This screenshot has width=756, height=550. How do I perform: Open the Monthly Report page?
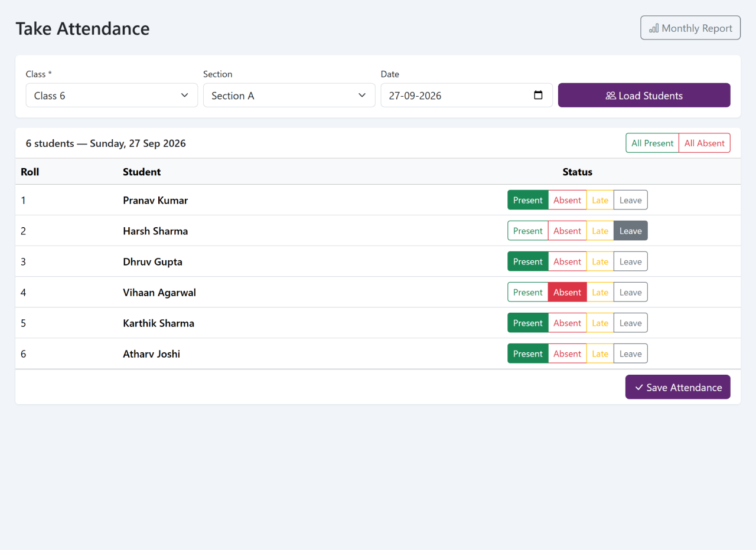tap(690, 28)
